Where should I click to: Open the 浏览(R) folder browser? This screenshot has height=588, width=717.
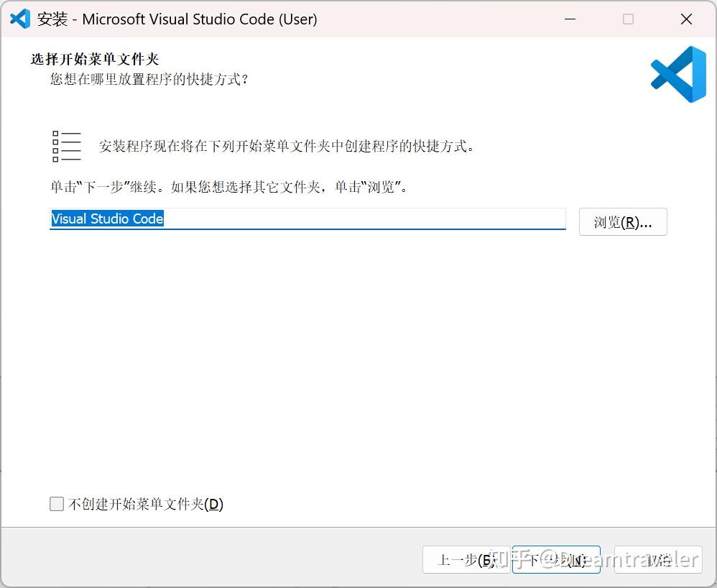622,221
